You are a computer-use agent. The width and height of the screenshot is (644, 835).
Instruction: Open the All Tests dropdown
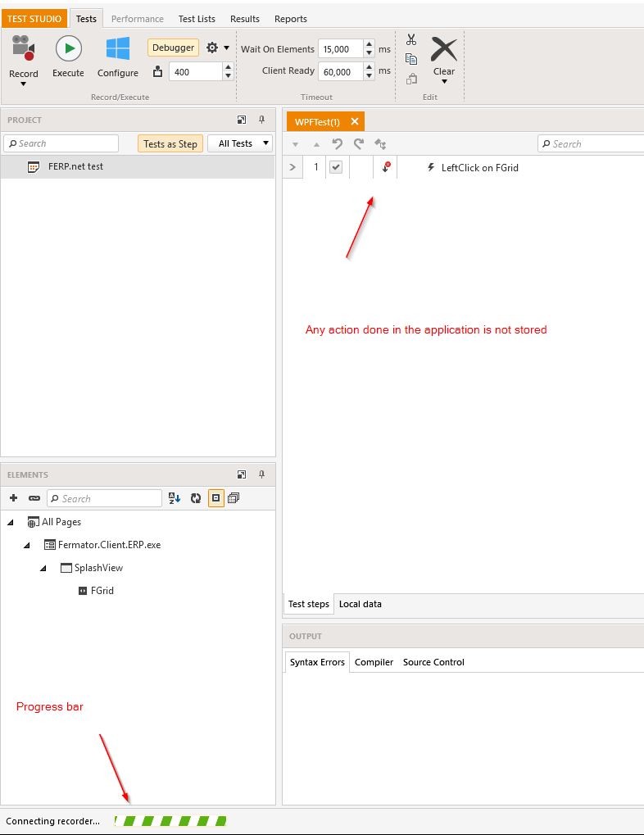tap(240, 143)
